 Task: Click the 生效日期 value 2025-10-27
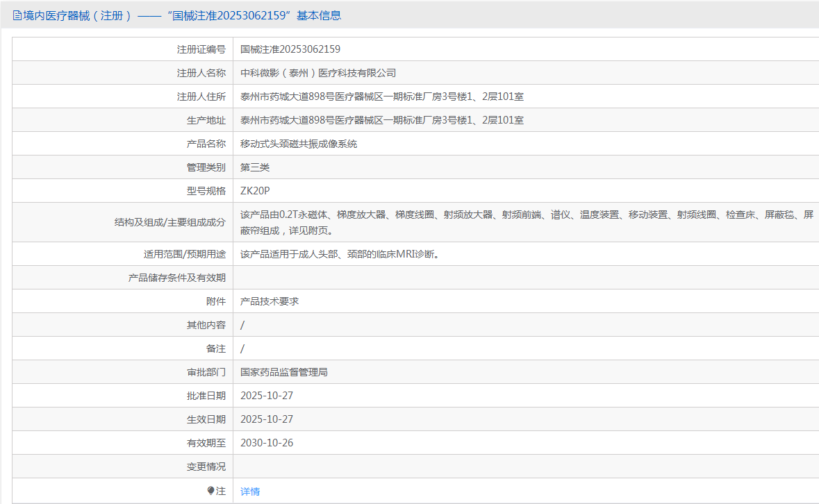[267, 419]
